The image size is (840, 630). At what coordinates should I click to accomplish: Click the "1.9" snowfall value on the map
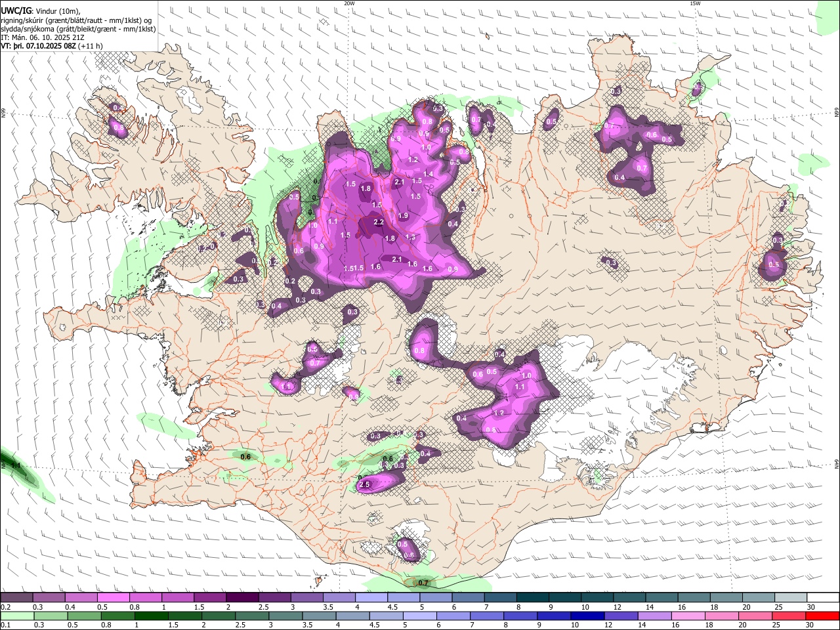click(403, 216)
